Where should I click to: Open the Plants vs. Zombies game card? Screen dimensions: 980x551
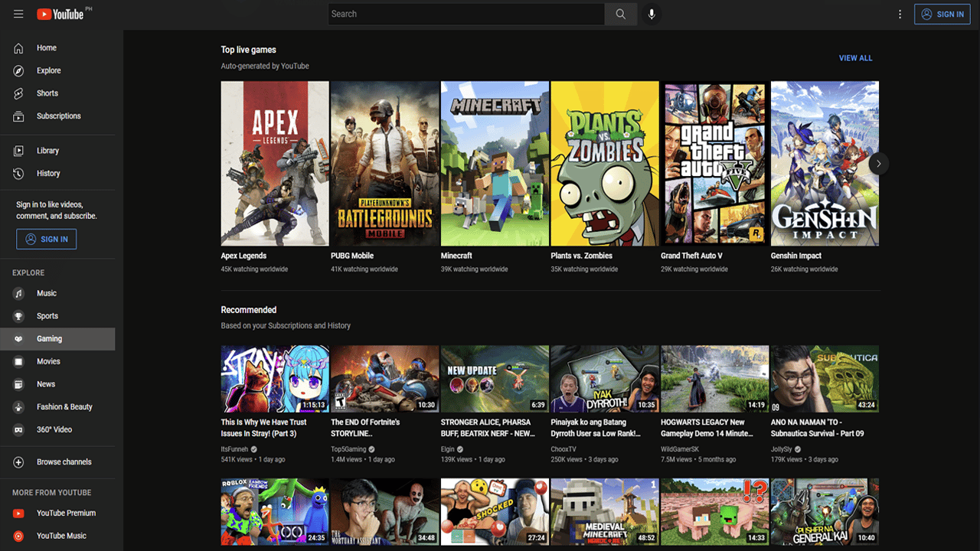(x=605, y=163)
